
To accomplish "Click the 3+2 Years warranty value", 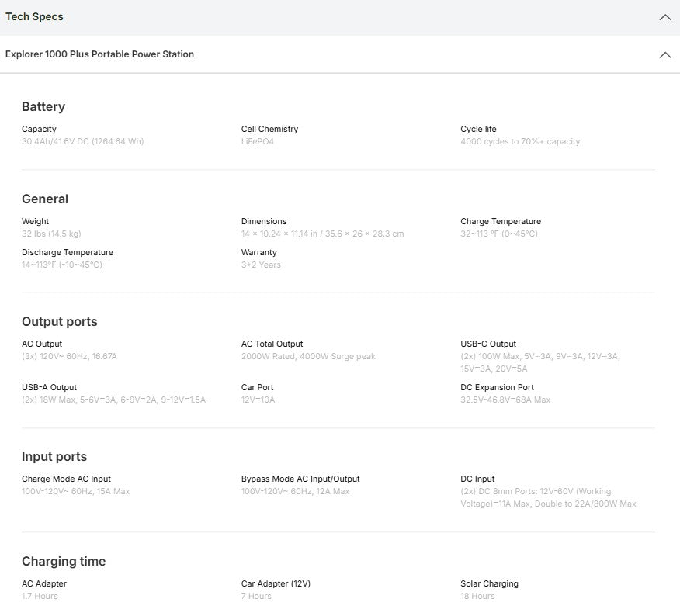I will (261, 265).
